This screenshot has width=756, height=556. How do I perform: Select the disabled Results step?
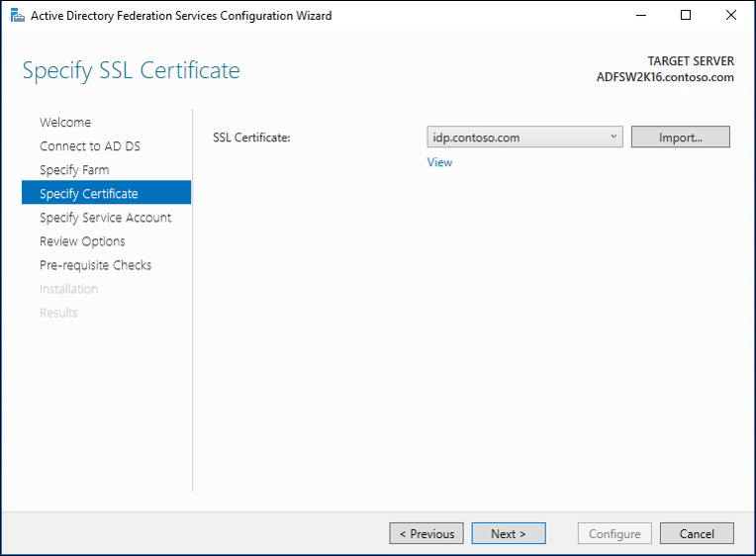coord(58,313)
